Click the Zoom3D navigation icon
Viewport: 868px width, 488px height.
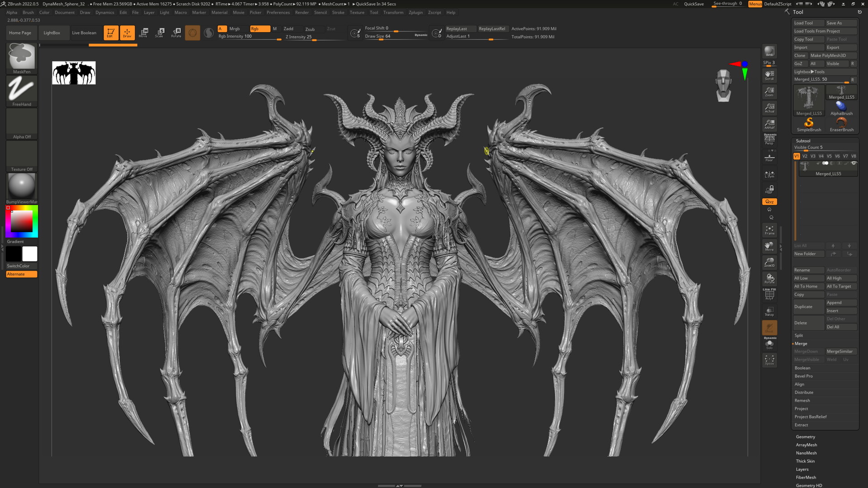click(x=769, y=262)
